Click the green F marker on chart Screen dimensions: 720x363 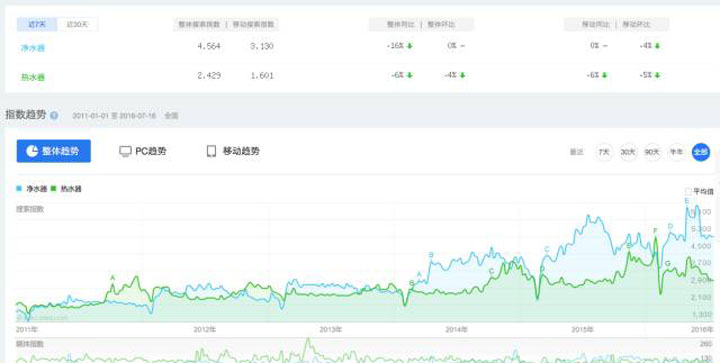[x=655, y=230]
